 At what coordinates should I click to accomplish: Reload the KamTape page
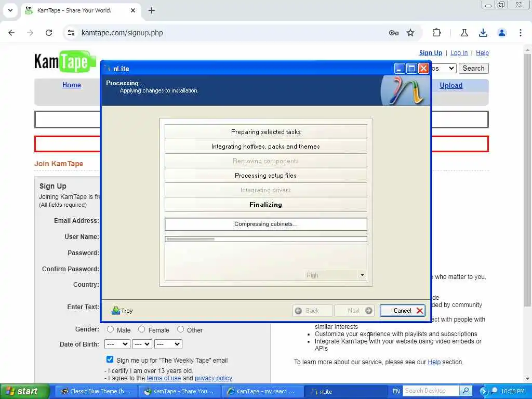click(49, 33)
